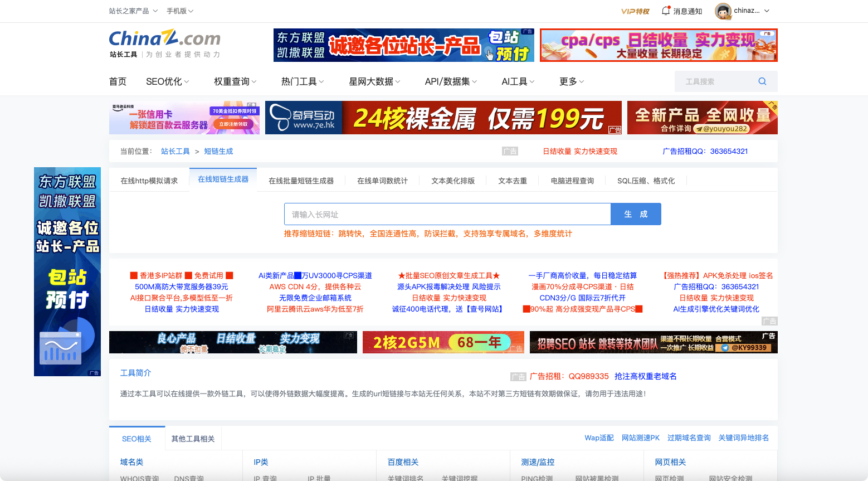This screenshot has height=481, width=868.
Task: Expand the 权重查询 dropdown
Action: click(x=234, y=81)
